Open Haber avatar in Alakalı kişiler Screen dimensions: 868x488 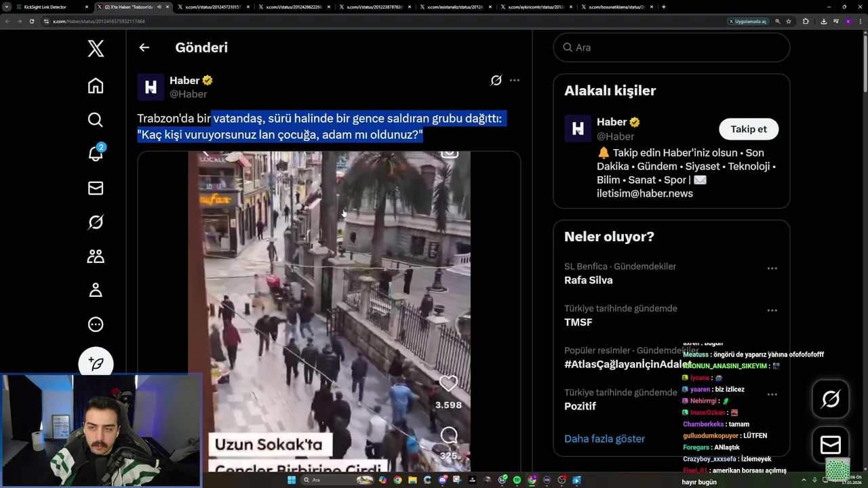click(578, 128)
